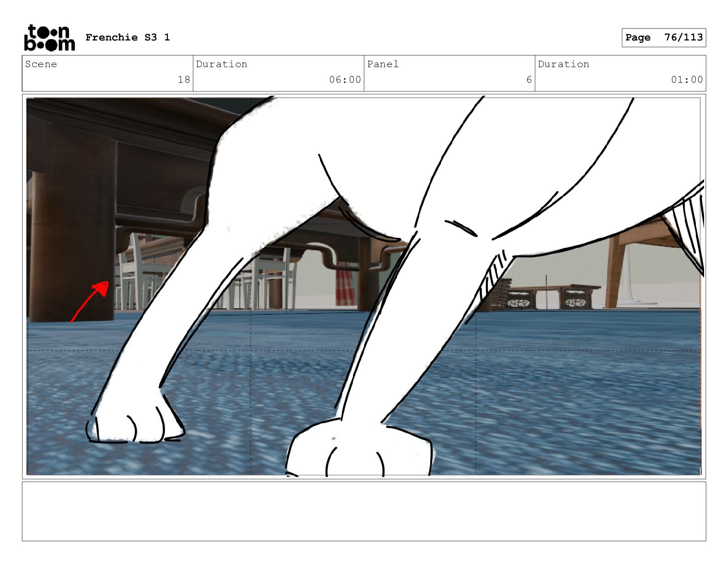Click the 'Page 76/113' indicator box
The width and height of the screenshot is (728, 563).
coord(664,38)
